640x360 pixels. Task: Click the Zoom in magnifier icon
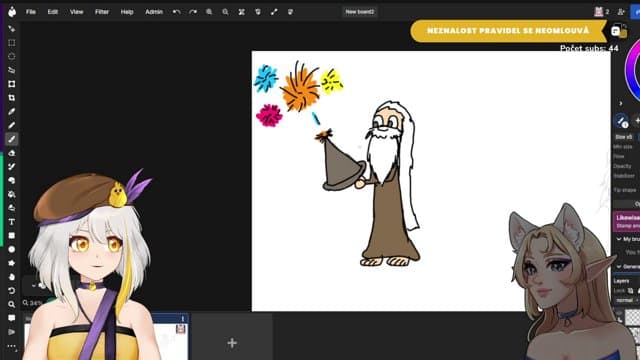[209, 12]
